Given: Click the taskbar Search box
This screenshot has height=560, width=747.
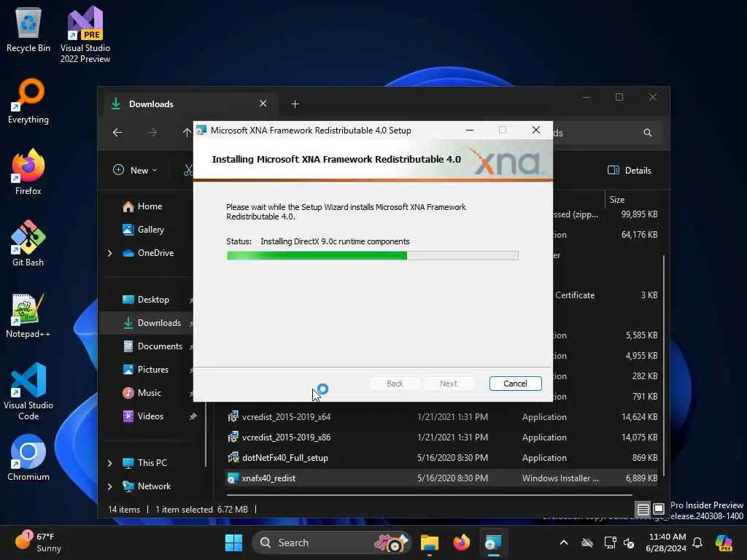Looking at the screenshot, I should pos(331,542).
